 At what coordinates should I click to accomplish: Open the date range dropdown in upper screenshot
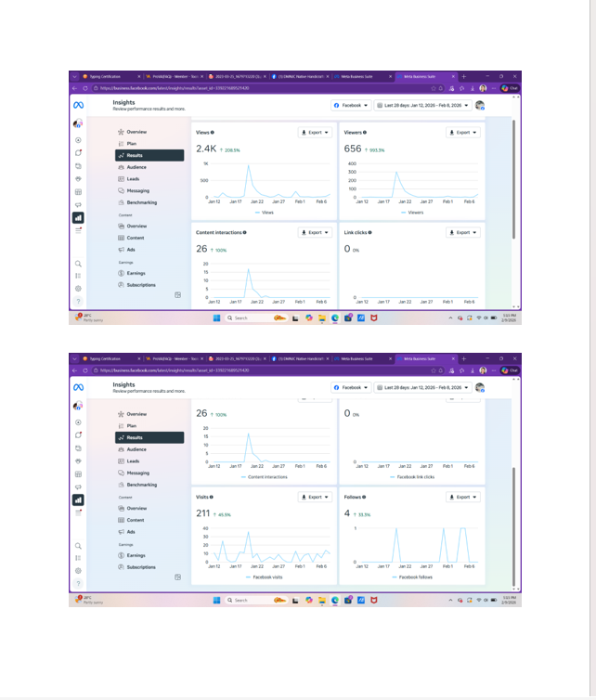click(x=422, y=105)
